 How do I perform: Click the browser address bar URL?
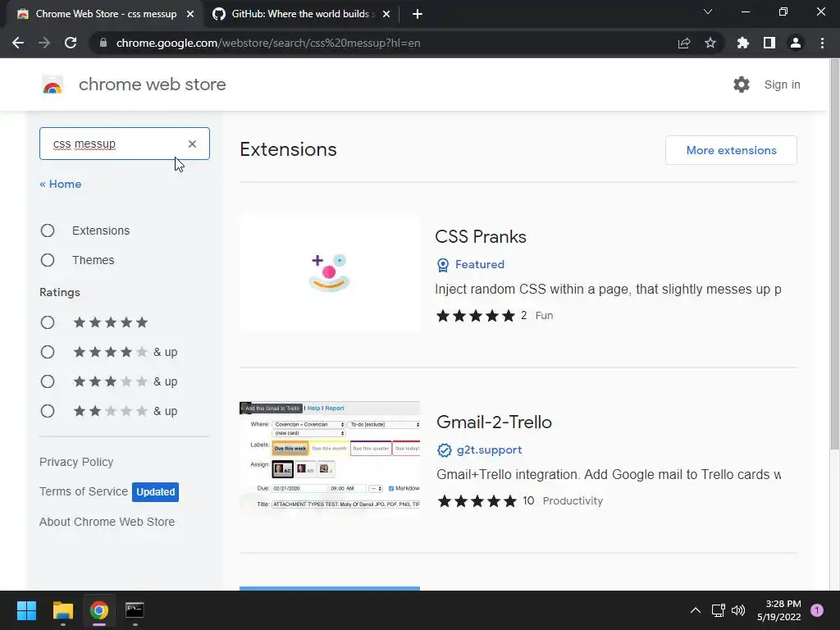(x=268, y=43)
